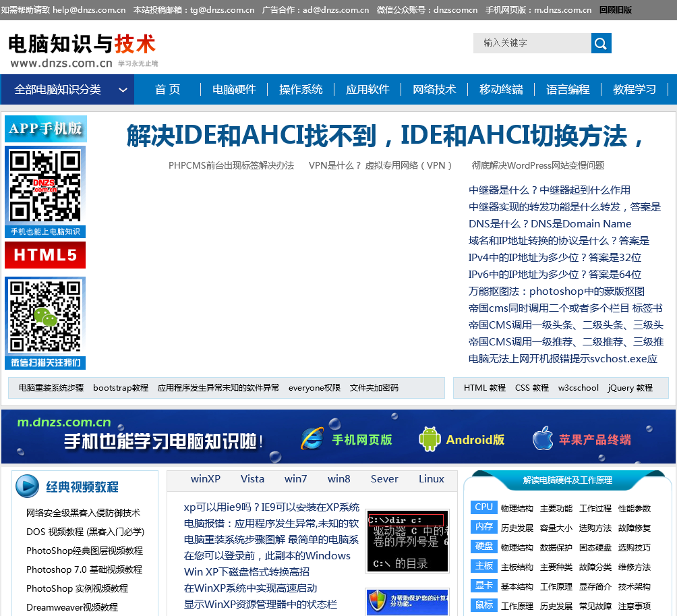Open Win XP下磁盘格式转换高招 article
The height and width of the screenshot is (616, 677).
(247, 572)
